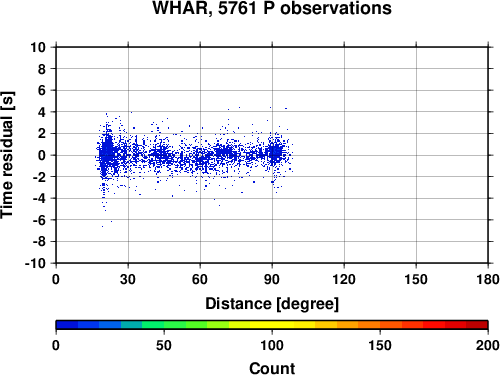Click the Count colorbar label
The image size is (500, 375).
click(272, 368)
